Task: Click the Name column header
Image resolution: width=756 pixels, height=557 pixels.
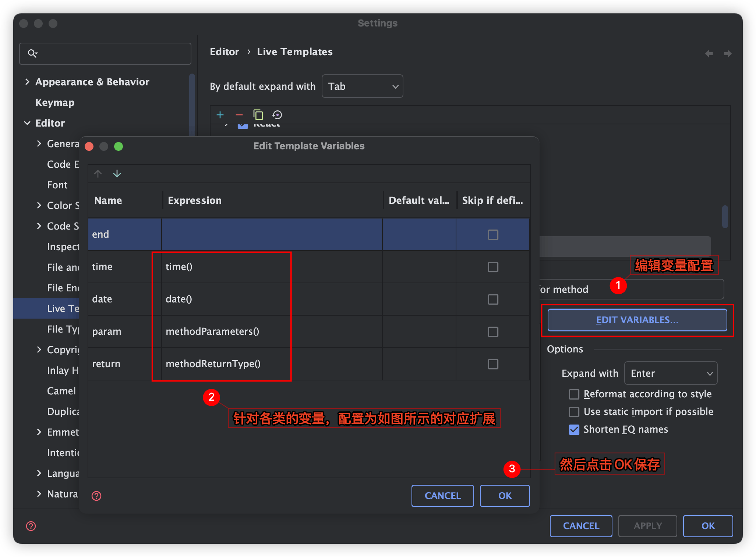Action: tap(125, 201)
